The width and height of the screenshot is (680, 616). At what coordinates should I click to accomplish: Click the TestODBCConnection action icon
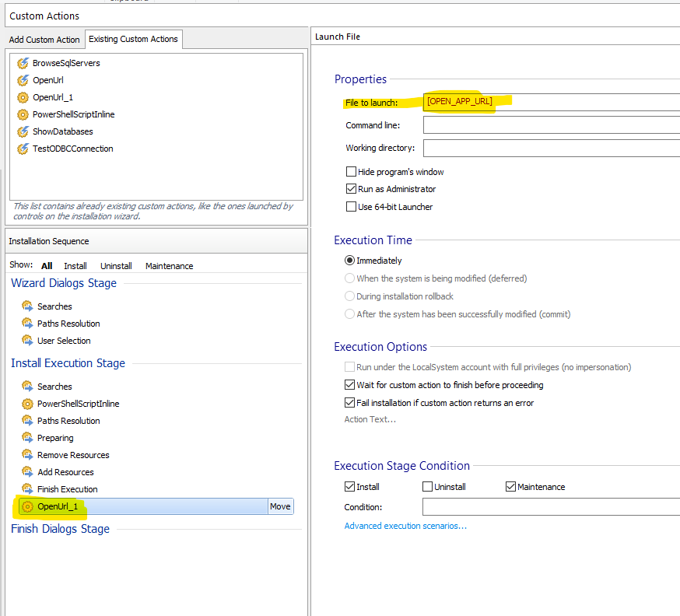[23, 149]
